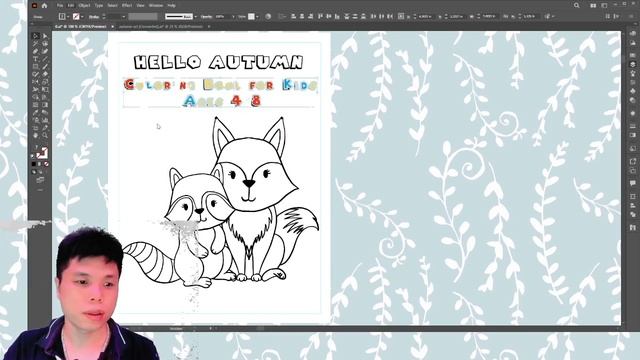Viewport: 640px width, 360px height.
Task: Open the Recolor Artwork wheel icon
Action: [268, 17]
